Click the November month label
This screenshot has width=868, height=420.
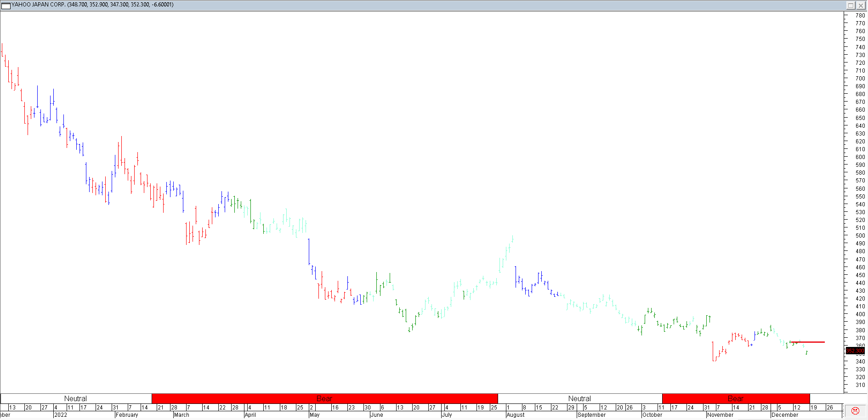point(720,415)
